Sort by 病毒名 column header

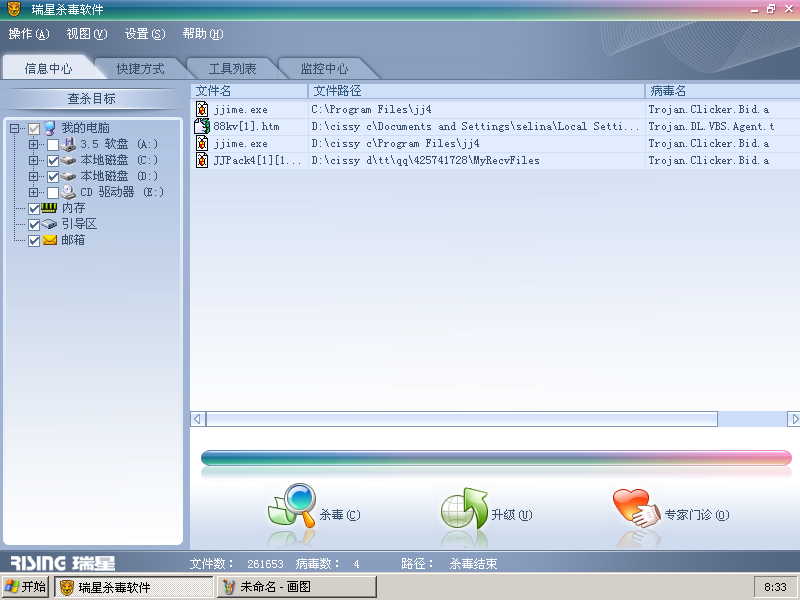coord(722,91)
